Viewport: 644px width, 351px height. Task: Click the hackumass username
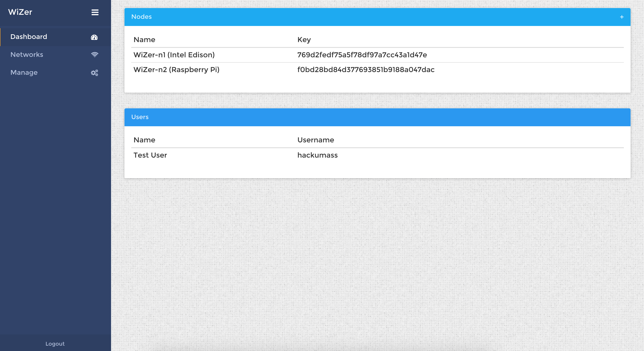317,155
